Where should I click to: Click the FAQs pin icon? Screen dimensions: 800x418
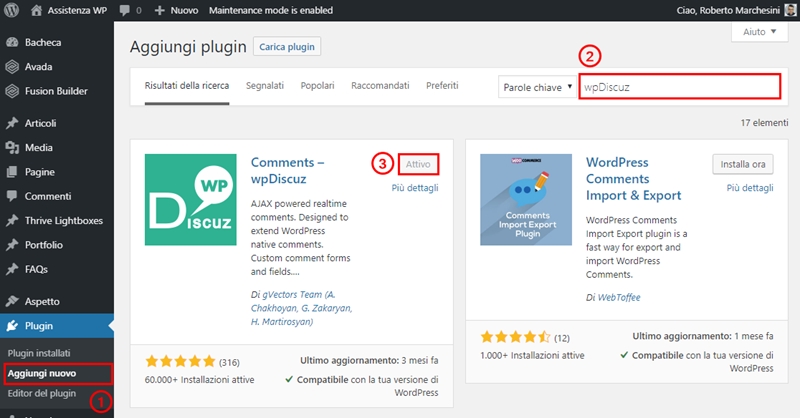12,269
